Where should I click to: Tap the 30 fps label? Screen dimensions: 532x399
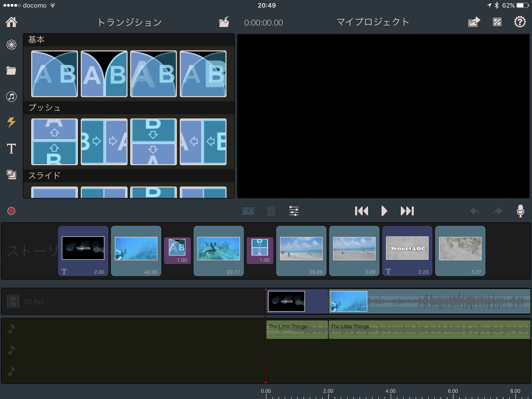[34, 302]
